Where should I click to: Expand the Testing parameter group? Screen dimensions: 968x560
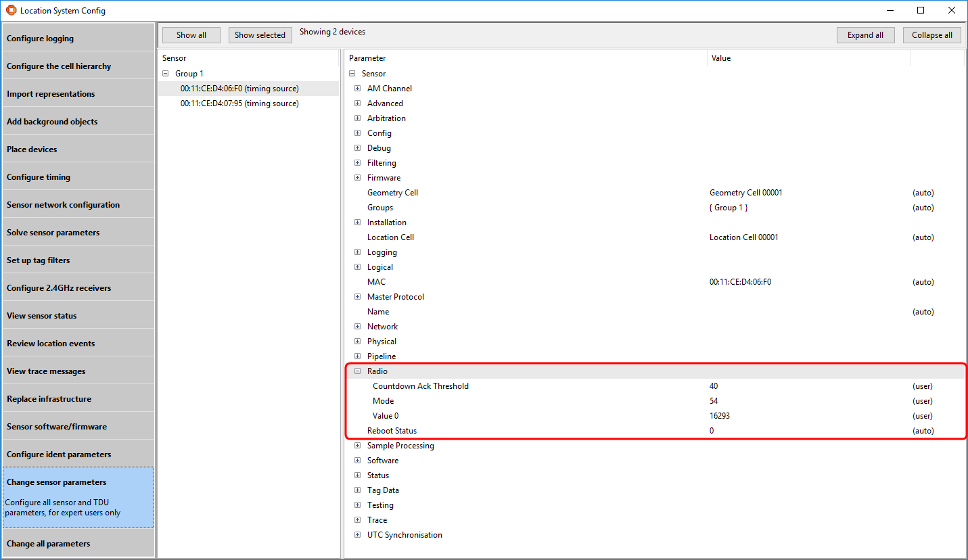tap(357, 505)
